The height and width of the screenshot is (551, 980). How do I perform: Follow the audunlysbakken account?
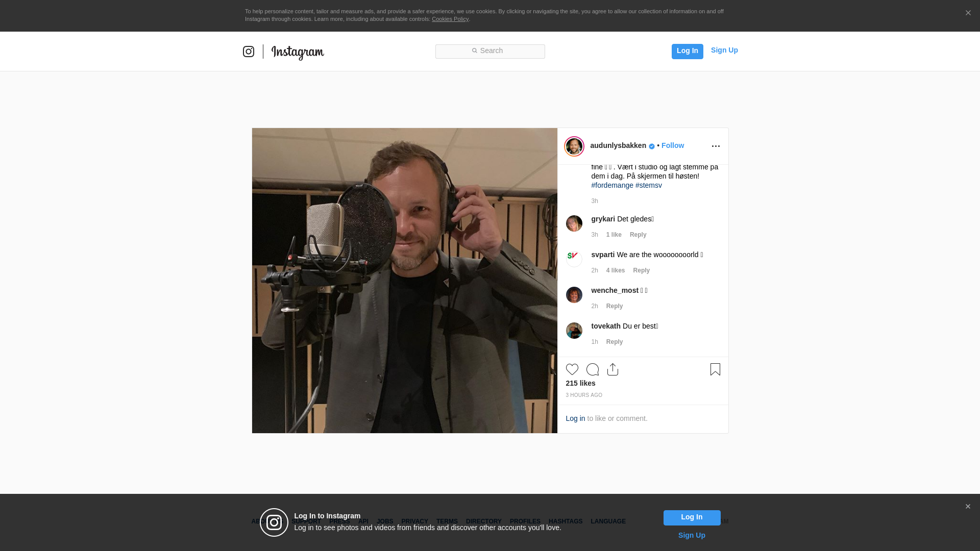tap(672, 145)
